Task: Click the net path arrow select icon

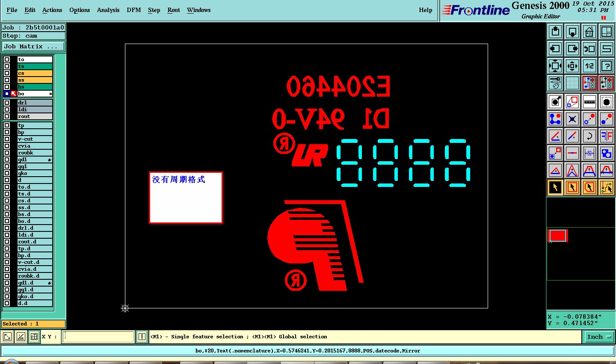Action: pos(607,187)
